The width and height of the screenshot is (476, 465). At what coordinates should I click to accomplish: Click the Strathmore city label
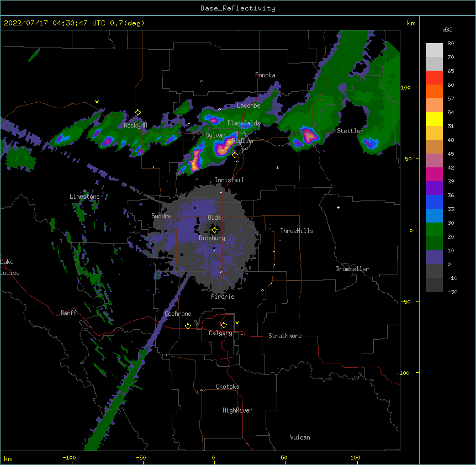tap(285, 336)
